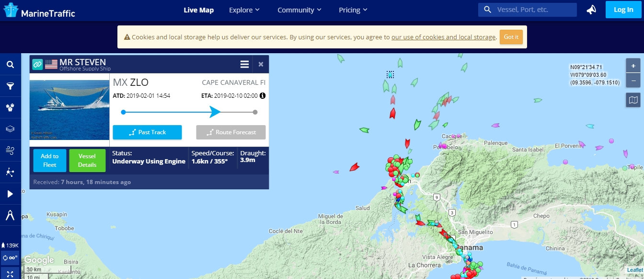This screenshot has width=644, height=279.
Task: Click the Panama city label
Action: [469, 248]
